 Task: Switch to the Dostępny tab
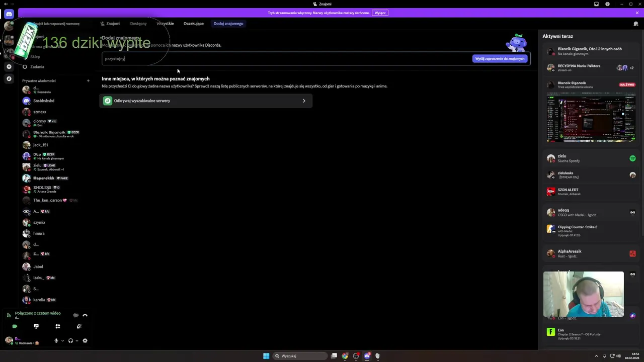(138, 24)
